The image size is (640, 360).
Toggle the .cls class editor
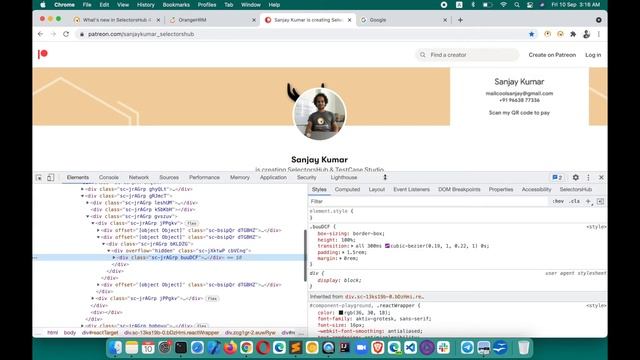[x=575, y=201]
